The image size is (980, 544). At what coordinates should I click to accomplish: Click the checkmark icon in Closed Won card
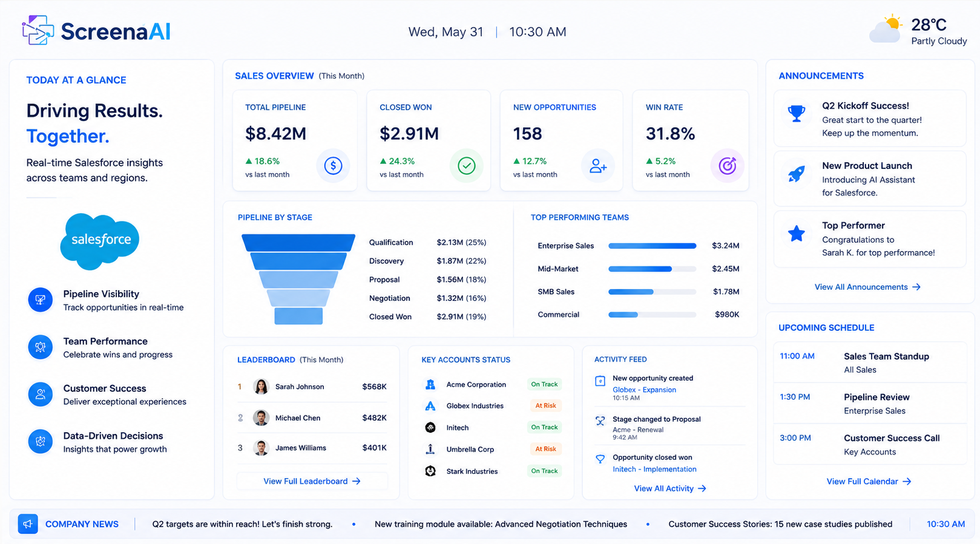click(466, 166)
